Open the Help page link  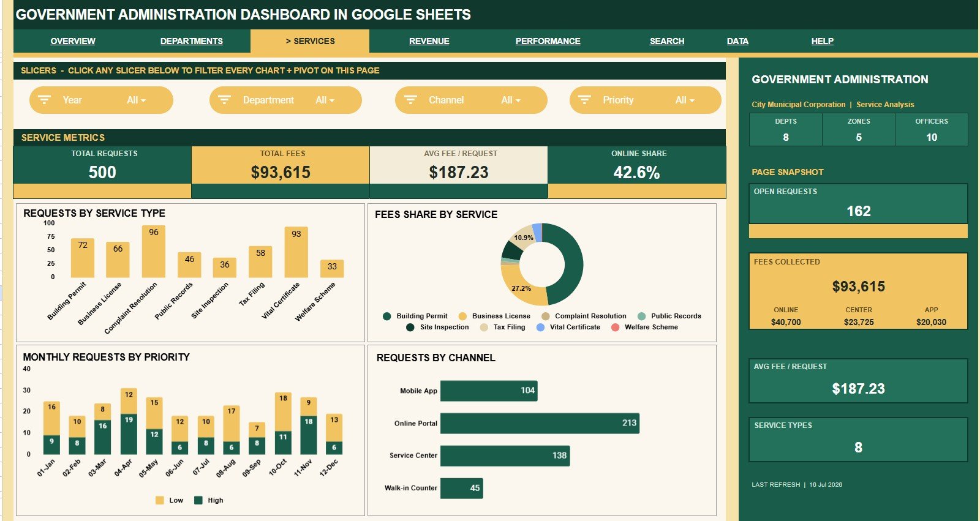tap(823, 41)
